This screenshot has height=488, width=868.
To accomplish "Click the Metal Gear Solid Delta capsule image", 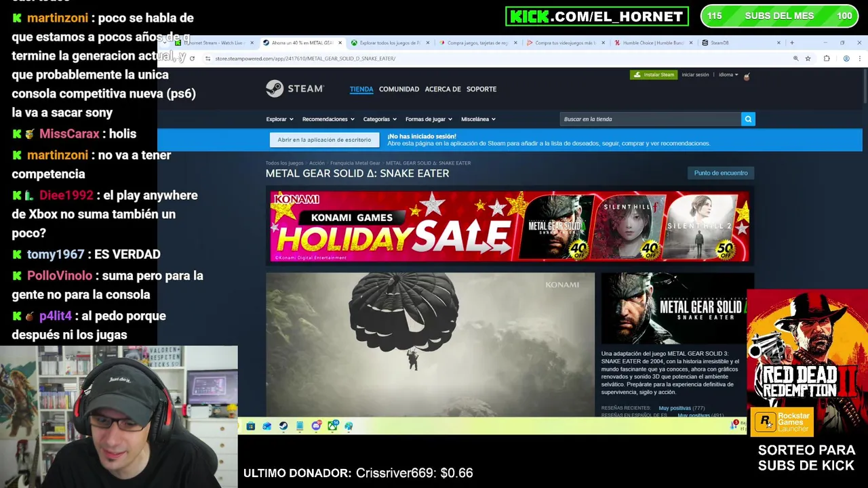I will coord(677,308).
